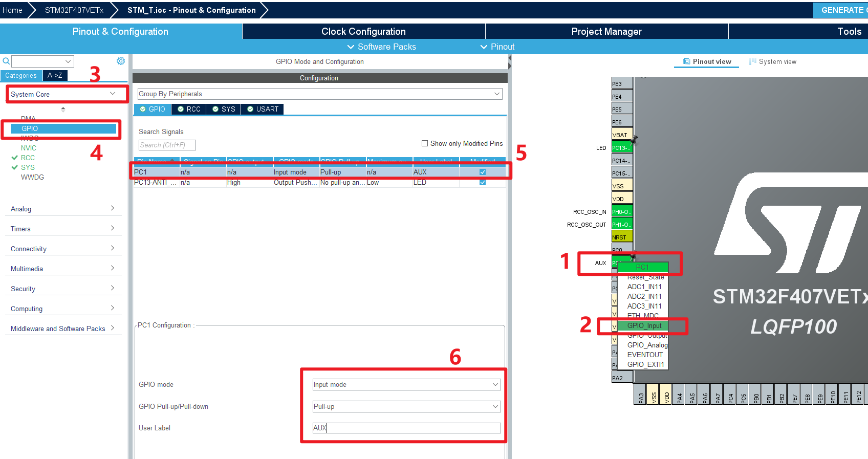Image resolution: width=868 pixels, height=459 pixels.
Task: Toggle the Modified checkbox for PC1 row
Action: pos(483,172)
